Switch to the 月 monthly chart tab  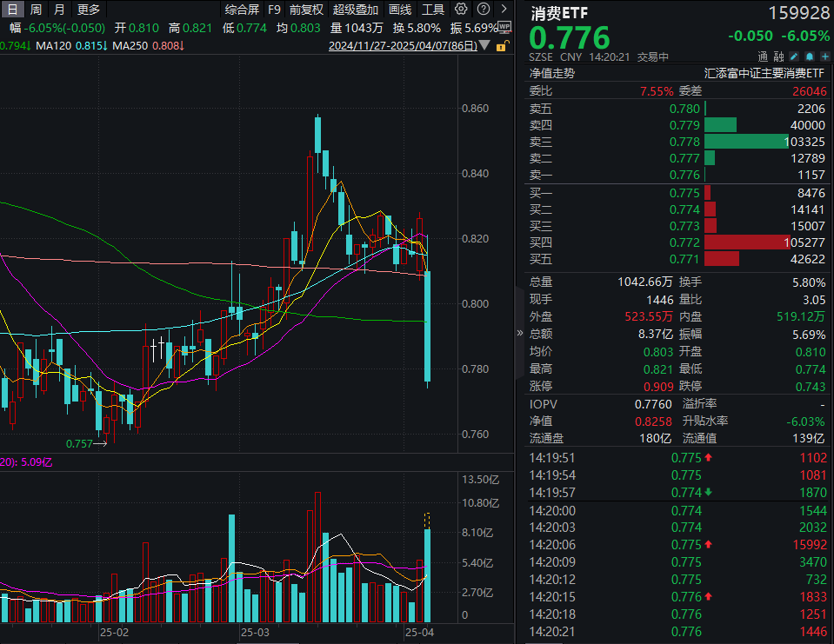(x=57, y=10)
